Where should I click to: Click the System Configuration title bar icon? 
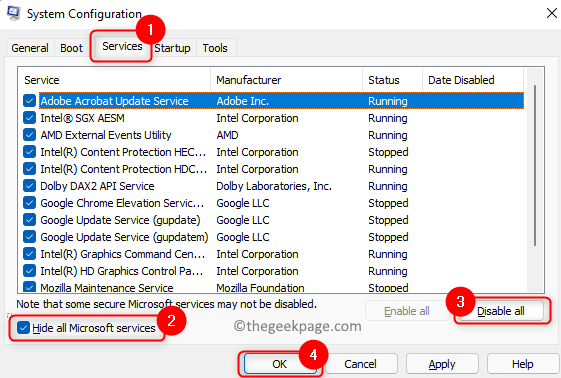pos(14,13)
